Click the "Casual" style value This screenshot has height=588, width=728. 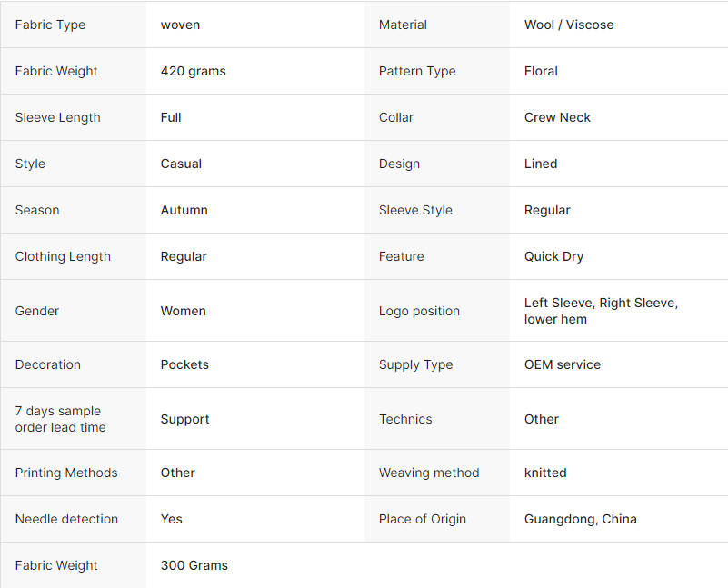point(181,164)
